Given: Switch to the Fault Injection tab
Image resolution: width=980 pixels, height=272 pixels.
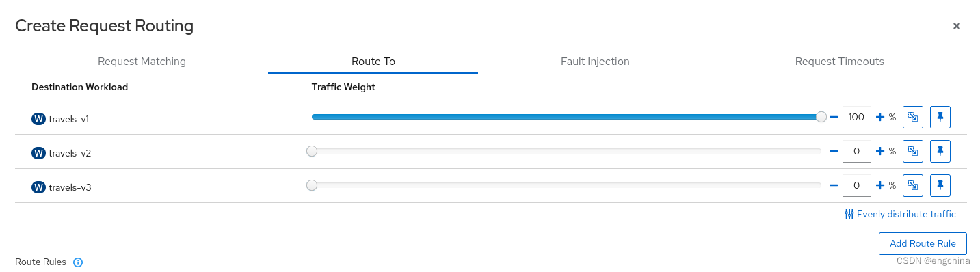Looking at the screenshot, I should tap(595, 61).
